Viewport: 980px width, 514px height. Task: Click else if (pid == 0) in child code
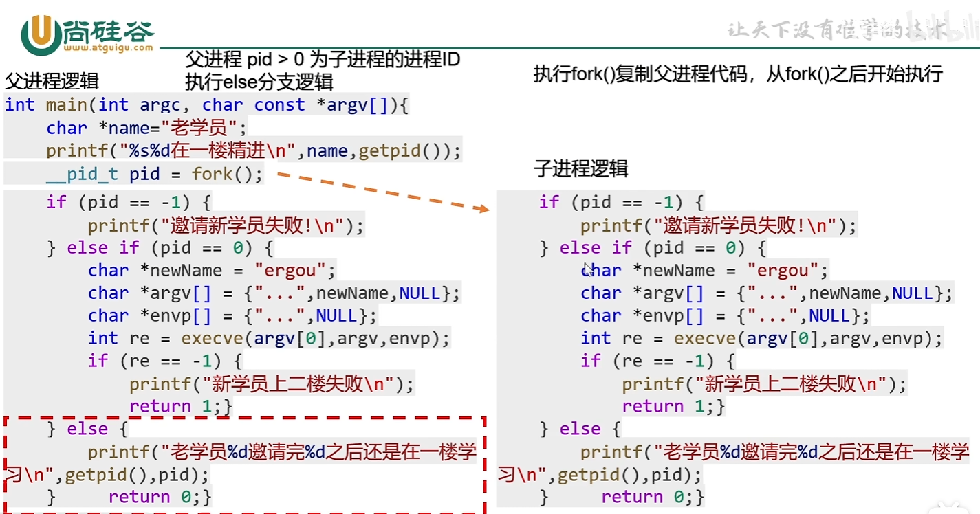tap(653, 247)
